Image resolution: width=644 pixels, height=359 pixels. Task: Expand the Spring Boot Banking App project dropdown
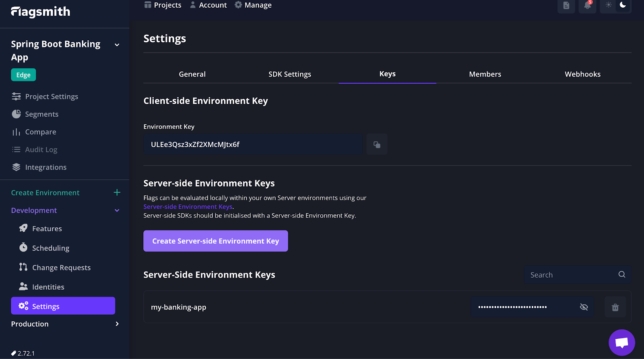[x=117, y=45]
